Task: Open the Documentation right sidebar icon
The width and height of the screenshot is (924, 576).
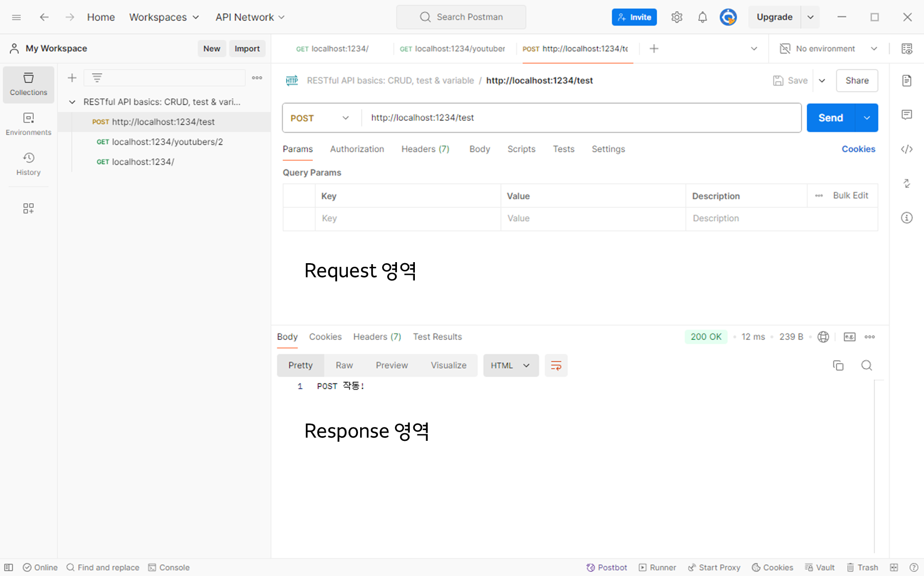Action: [x=907, y=81]
